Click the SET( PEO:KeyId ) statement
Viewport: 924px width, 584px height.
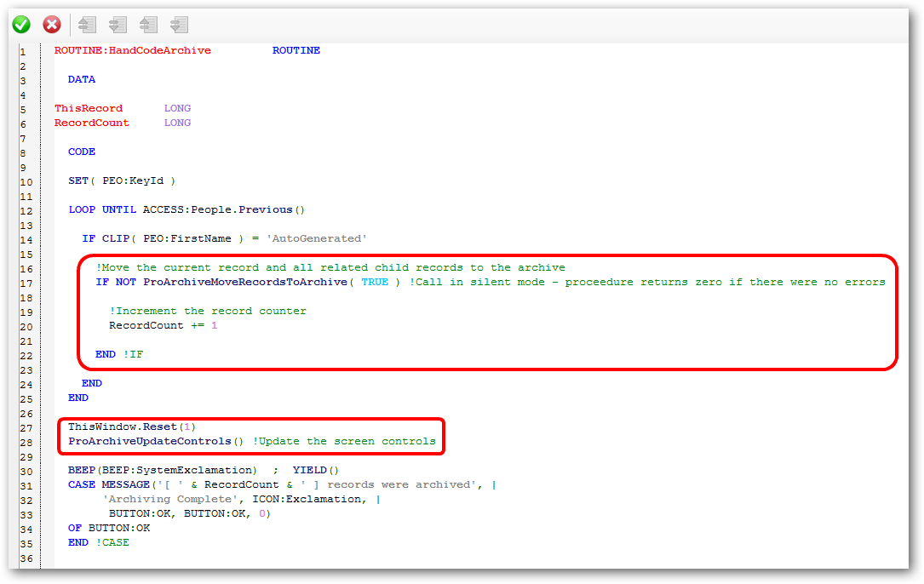click(x=122, y=181)
